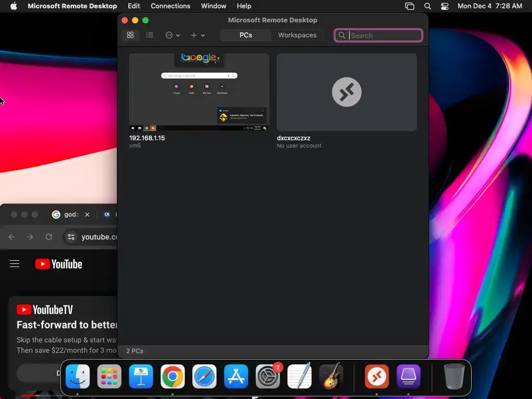This screenshot has height=399, width=532.
Task: Open the dxcxcxczxz PC tile
Action: (347, 92)
